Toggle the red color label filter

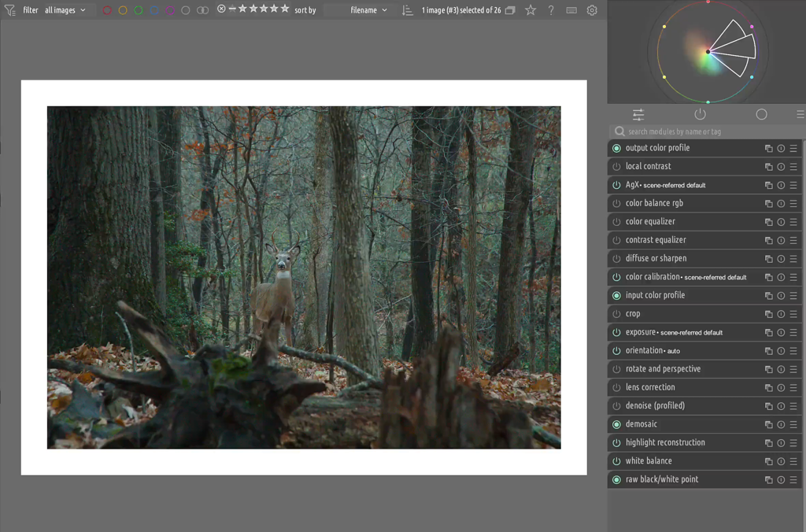(107, 10)
